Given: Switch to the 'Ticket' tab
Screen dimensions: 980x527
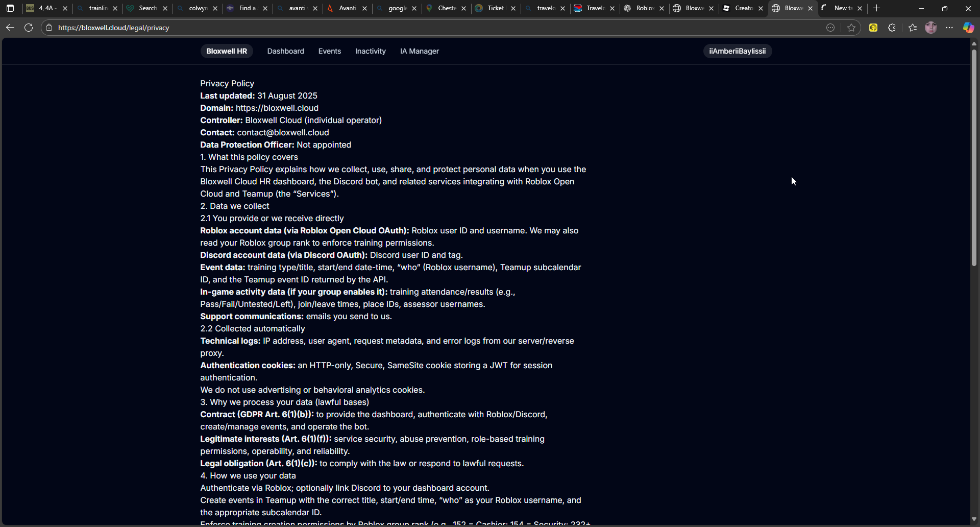Looking at the screenshot, I should [x=495, y=8].
